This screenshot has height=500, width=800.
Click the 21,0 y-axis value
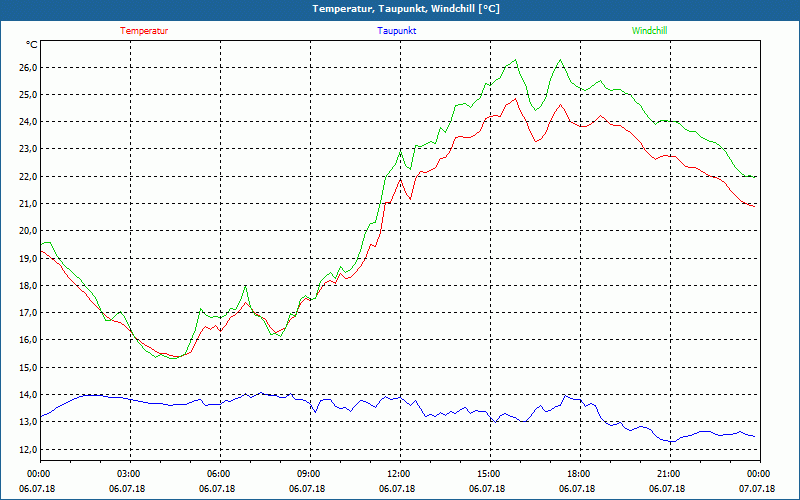pyautogui.click(x=28, y=204)
